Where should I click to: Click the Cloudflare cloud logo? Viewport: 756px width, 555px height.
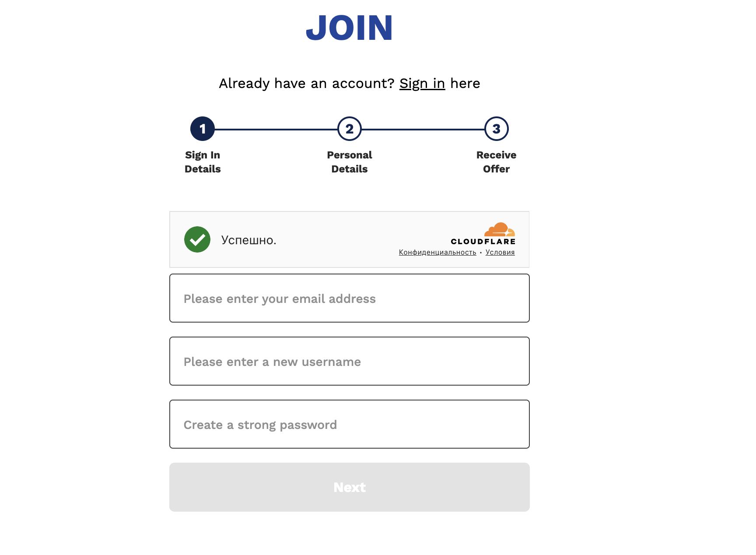(500, 229)
